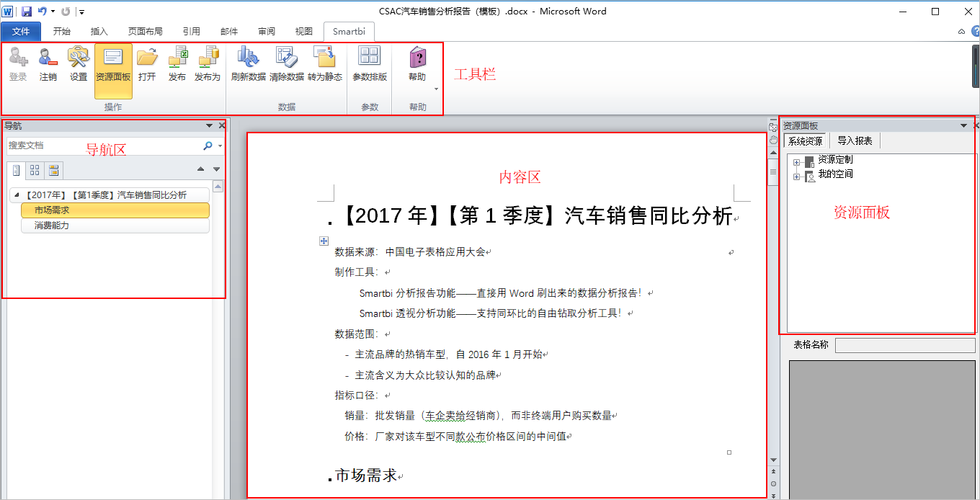Click the 市场需求 heading in document

point(366,476)
